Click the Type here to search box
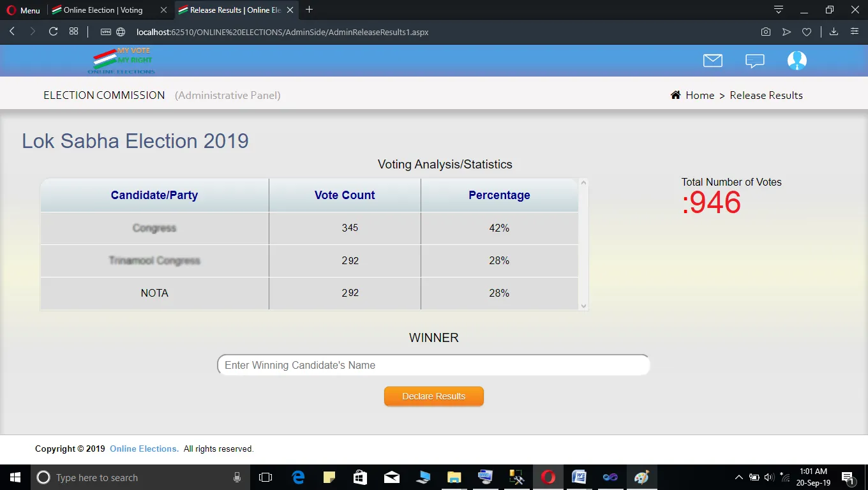The height and width of the screenshot is (490, 868). [139, 477]
